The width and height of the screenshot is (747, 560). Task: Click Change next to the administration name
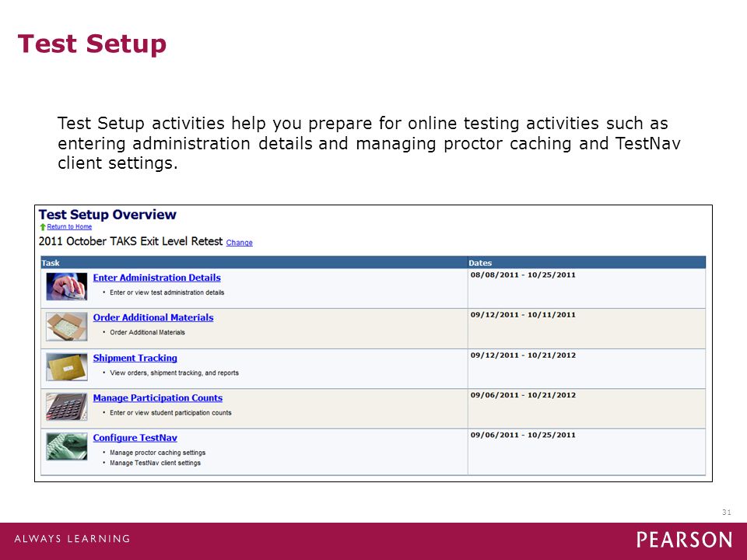pos(239,243)
